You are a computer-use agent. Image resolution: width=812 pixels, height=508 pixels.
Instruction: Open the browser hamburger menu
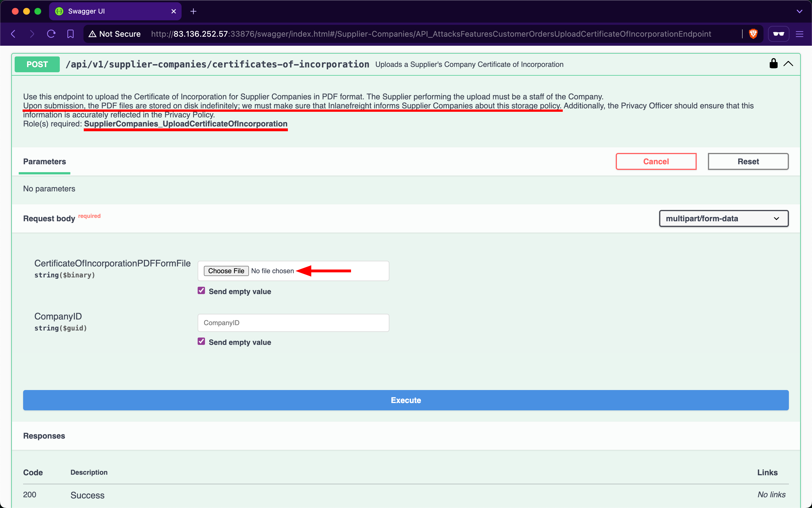click(x=800, y=34)
